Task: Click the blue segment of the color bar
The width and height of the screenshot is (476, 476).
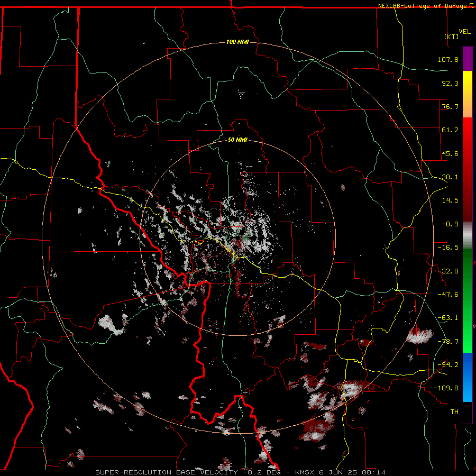Action: [x=467, y=377]
